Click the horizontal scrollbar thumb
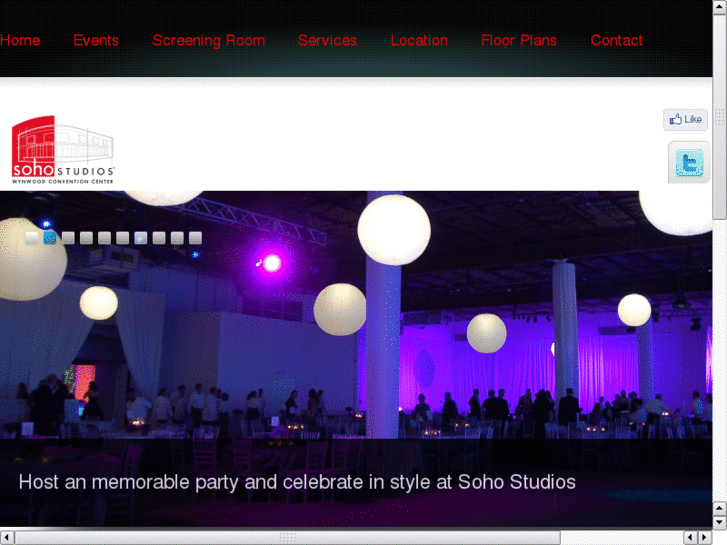This screenshot has width=727, height=545. 287,538
